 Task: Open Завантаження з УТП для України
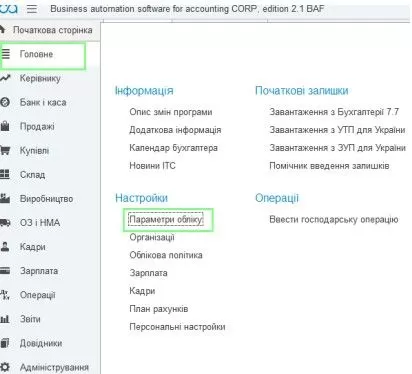click(x=337, y=130)
